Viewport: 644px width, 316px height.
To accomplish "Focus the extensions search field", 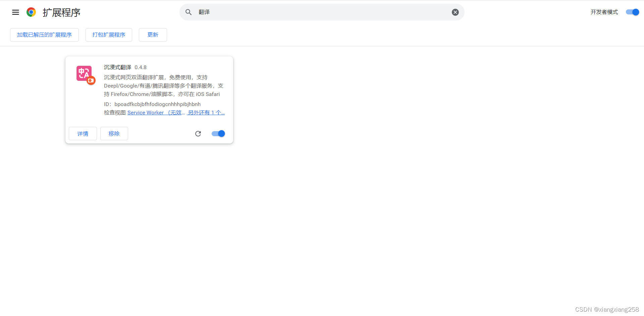I will coord(322,12).
